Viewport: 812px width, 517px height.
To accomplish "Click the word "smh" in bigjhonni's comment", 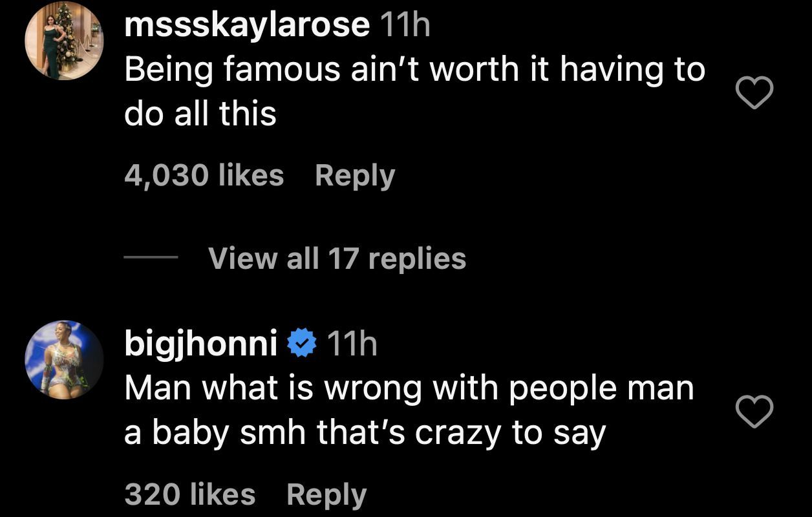I will 273,433.
